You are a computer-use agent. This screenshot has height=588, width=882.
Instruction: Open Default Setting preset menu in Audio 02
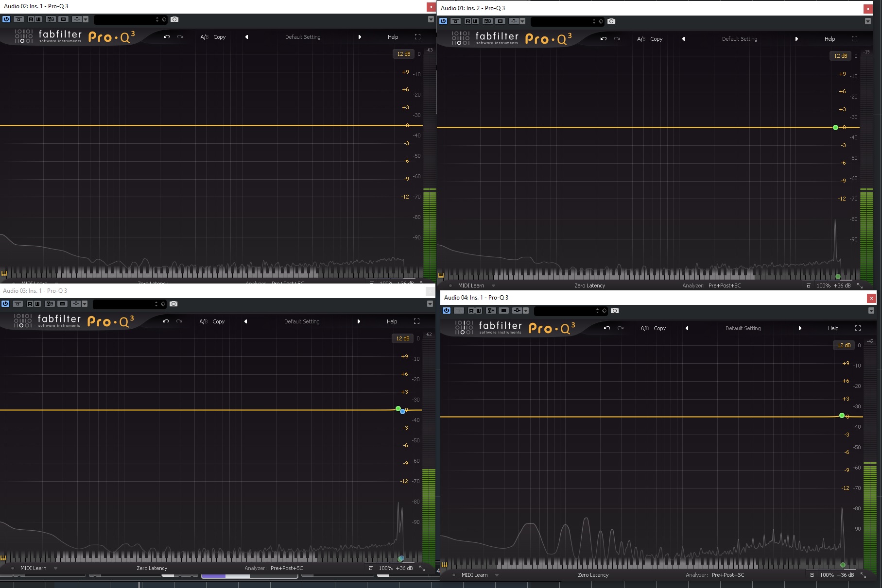[x=303, y=37]
